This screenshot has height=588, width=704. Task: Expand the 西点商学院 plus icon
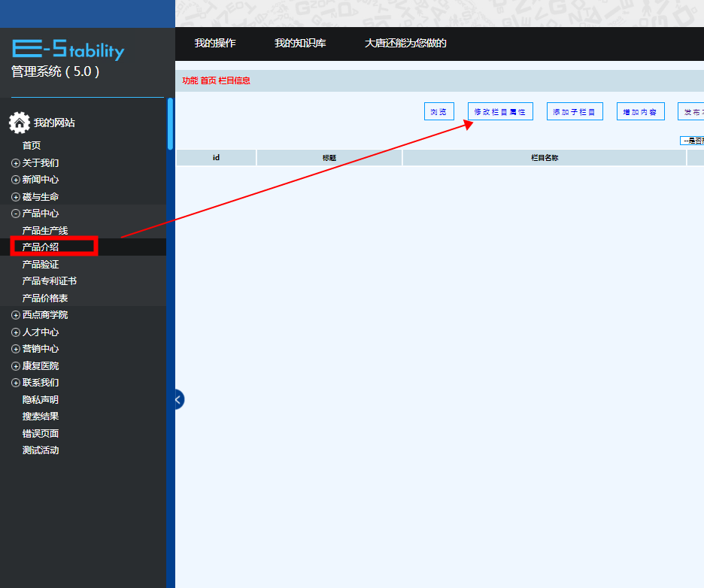16,315
